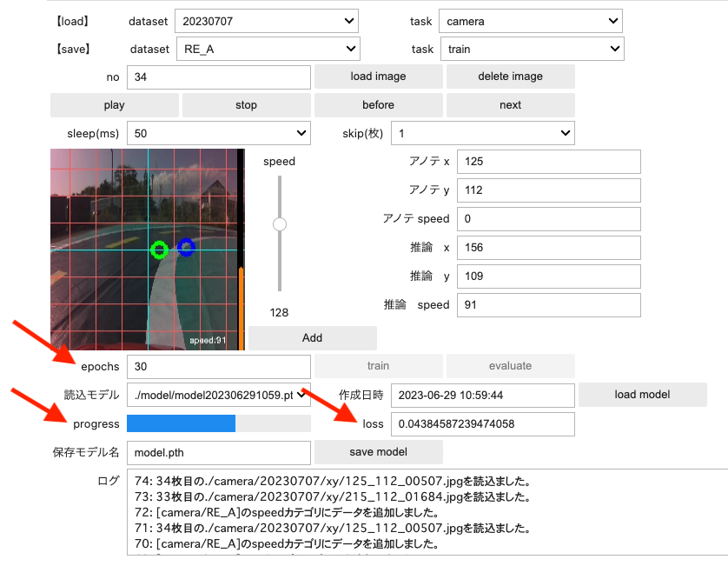Click the アノテ x field showing 125
The image size is (728, 566).
[549, 162]
